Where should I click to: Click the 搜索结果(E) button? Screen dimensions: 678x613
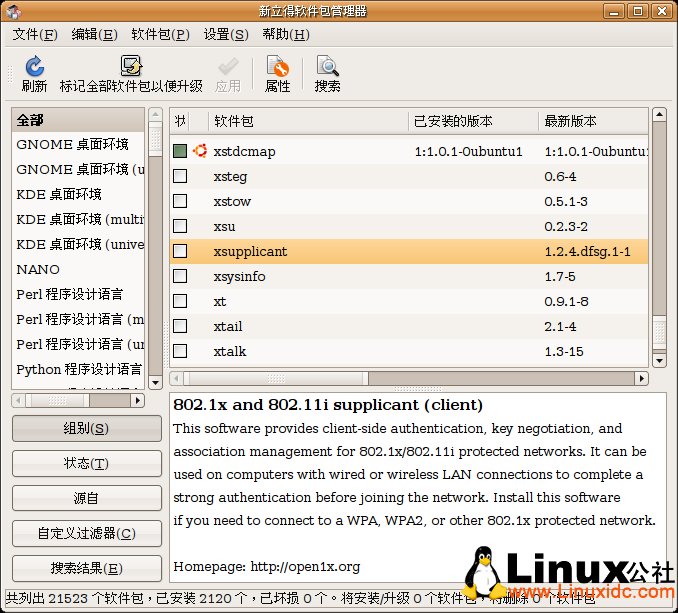click(86, 568)
